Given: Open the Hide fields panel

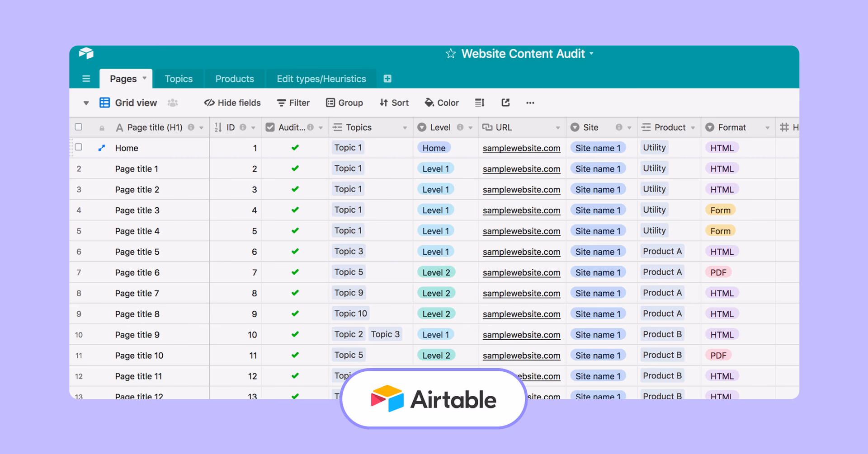Looking at the screenshot, I should click(x=232, y=103).
